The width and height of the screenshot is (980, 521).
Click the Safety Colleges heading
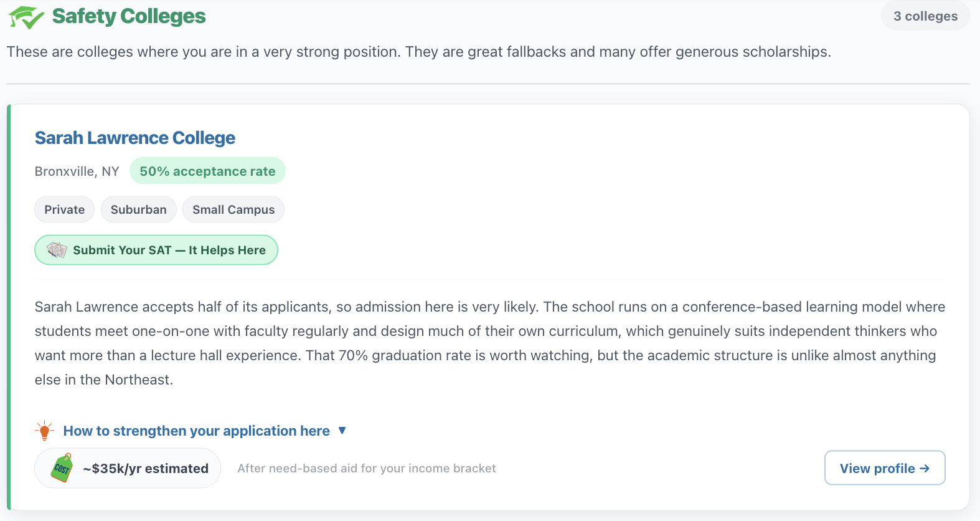tap(129, 16)
